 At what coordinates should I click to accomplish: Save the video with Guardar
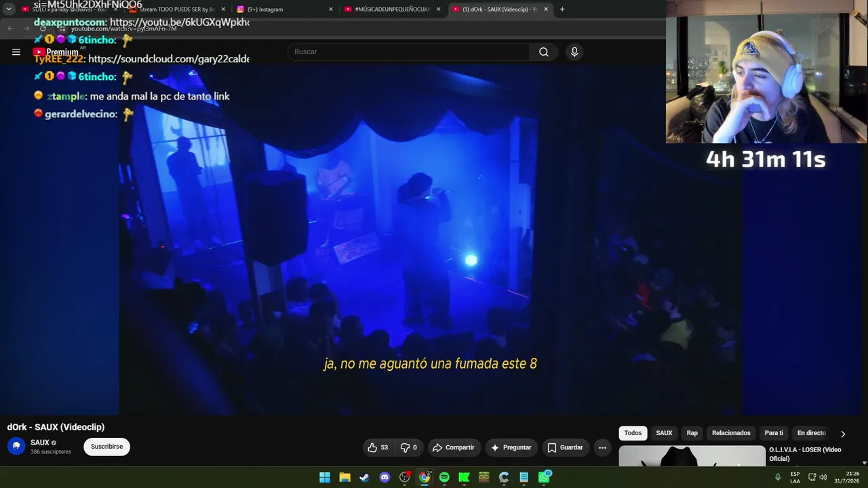pos(565,447)
